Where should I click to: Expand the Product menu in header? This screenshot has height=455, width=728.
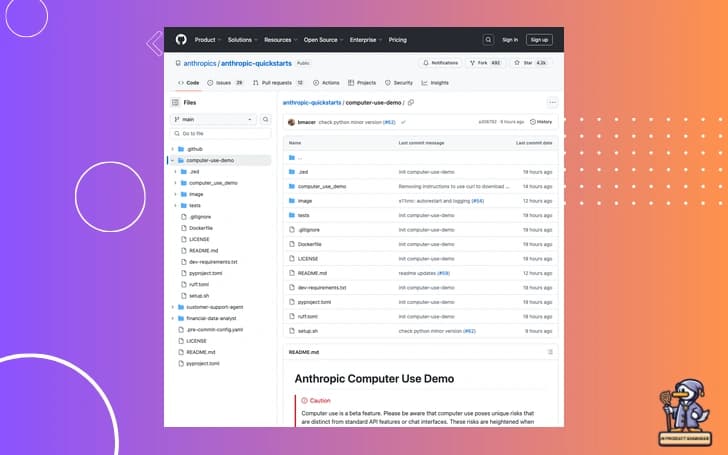pyautogui.click(x=206, y=39)
